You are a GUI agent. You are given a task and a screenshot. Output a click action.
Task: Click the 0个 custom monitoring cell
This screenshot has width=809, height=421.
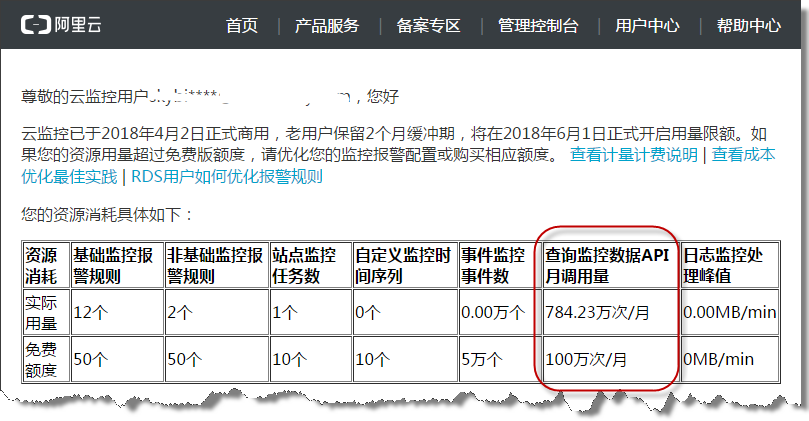coord(405,312)
